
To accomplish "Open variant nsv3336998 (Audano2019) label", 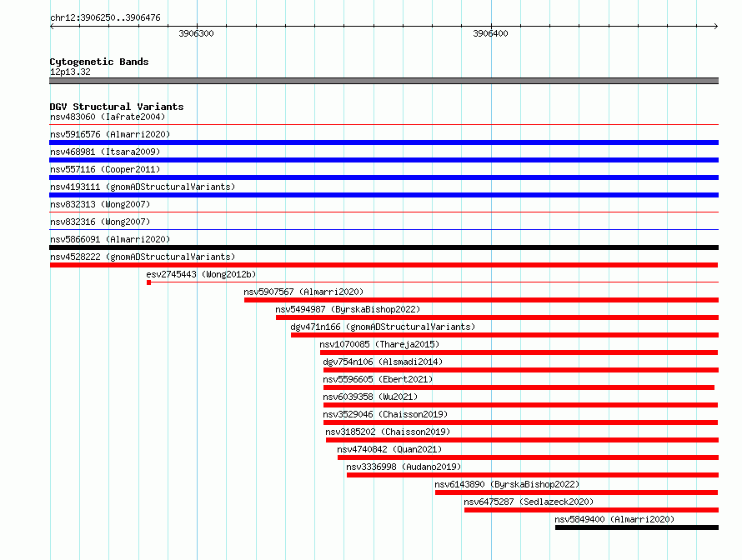I will pyautogui.click(x=404, y=467).
